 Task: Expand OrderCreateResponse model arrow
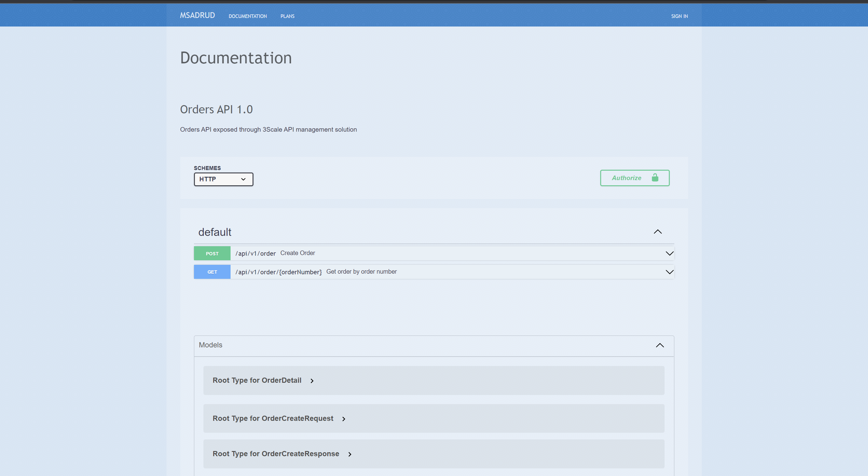point(350,454)
